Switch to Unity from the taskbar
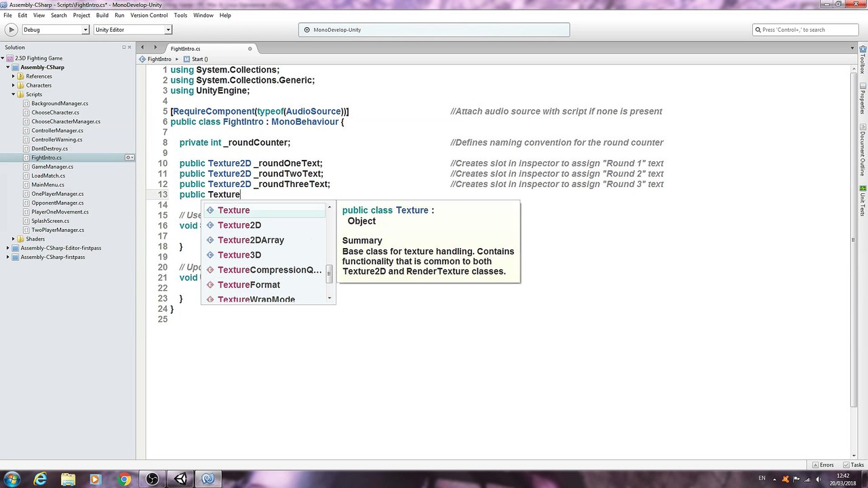 tap(180, 479)
